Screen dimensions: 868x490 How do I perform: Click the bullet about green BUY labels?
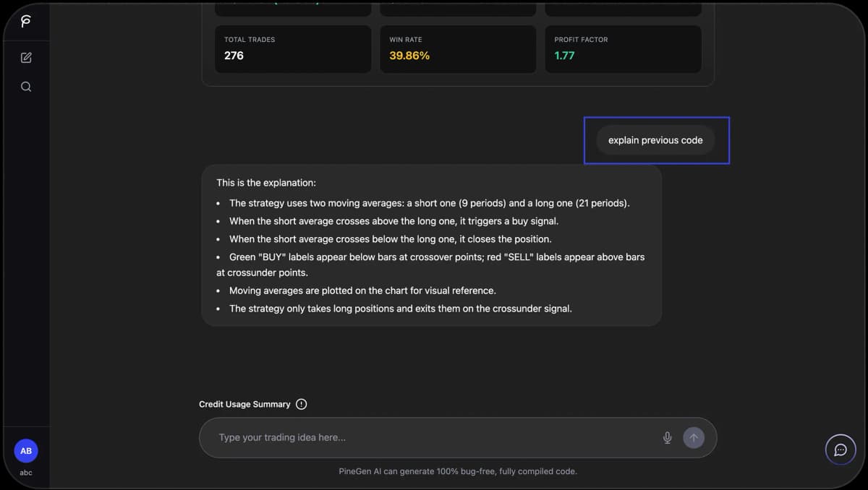[x=430, y=265]
